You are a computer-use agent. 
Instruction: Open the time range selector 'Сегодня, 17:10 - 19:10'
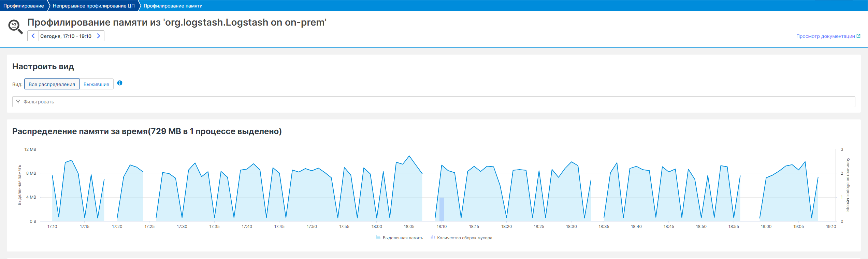66,36
